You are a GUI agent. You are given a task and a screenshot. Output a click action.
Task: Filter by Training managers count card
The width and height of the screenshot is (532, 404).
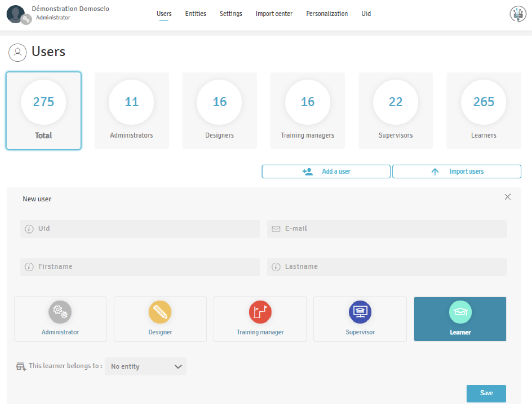[x=308, y=111]
